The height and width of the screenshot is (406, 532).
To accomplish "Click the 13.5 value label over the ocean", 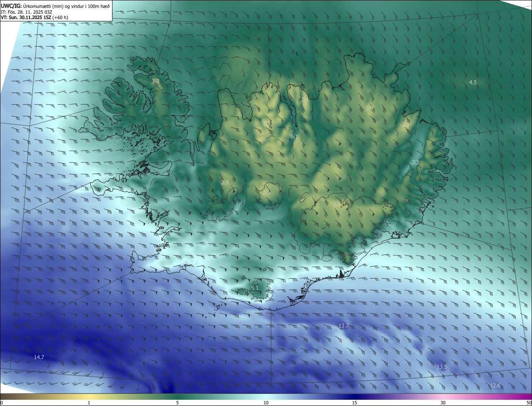I will coord(442,367).
